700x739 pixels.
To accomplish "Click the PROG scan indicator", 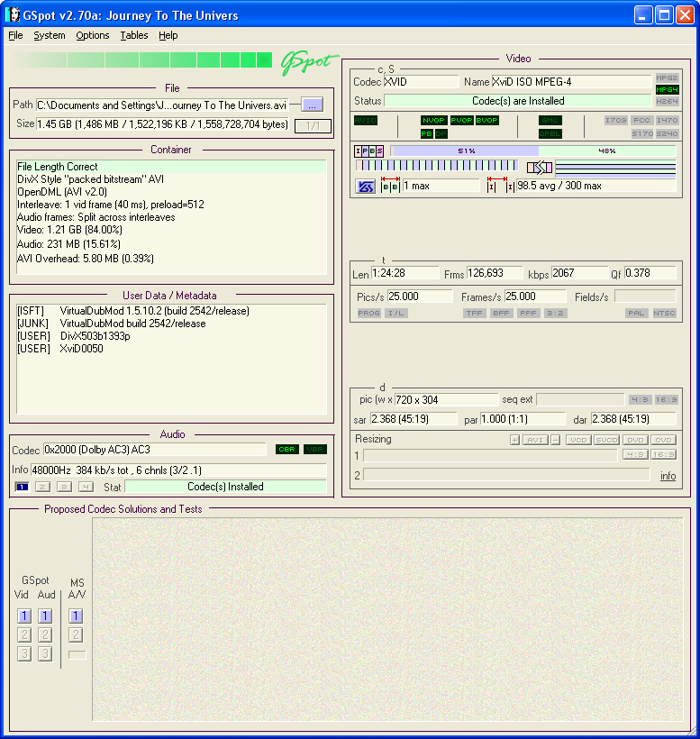I will click(x=368, y=313).
